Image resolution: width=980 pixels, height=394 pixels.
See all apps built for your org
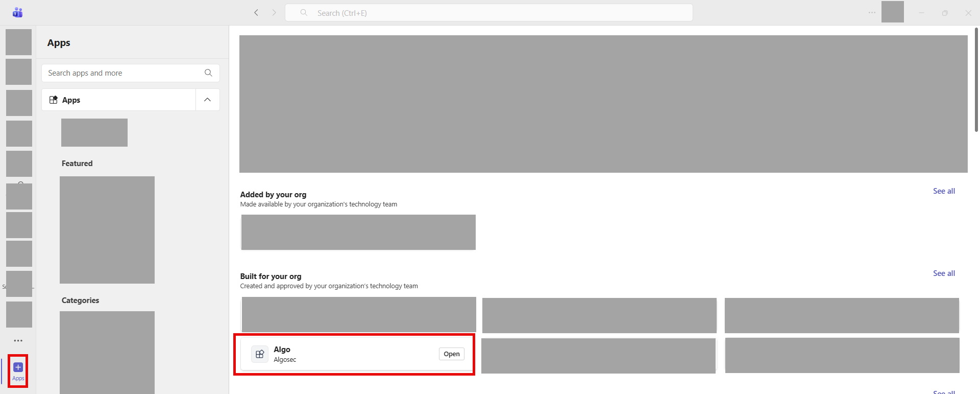(944, 273)
